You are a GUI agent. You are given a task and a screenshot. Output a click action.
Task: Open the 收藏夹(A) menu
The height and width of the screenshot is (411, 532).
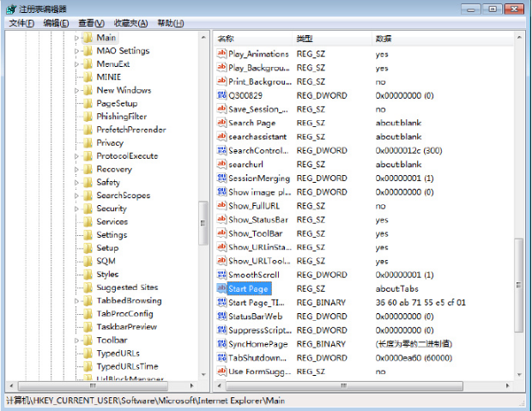coord(130,23)
